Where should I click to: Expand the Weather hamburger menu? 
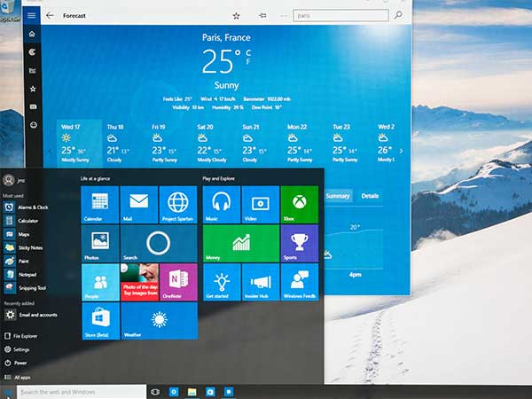(x=33, y=15)
